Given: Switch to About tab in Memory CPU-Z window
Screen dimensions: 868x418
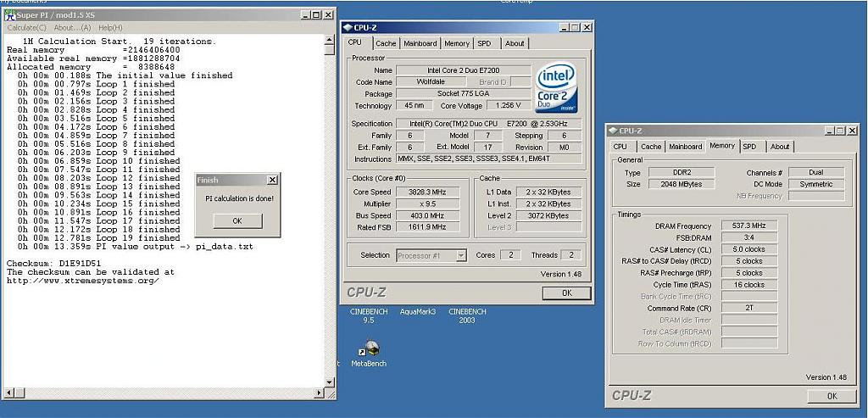Looking at the screenshot, I should tap(780, 147).
